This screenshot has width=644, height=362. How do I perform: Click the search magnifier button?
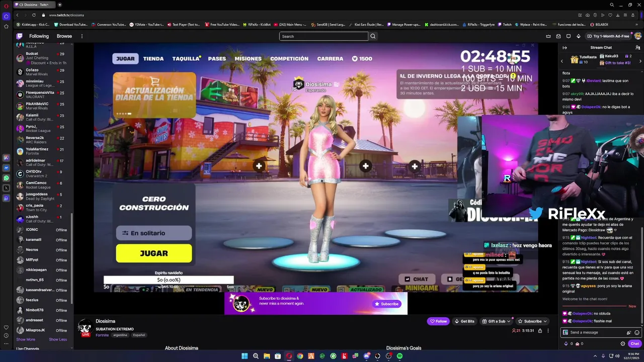(x=373, y=36)
